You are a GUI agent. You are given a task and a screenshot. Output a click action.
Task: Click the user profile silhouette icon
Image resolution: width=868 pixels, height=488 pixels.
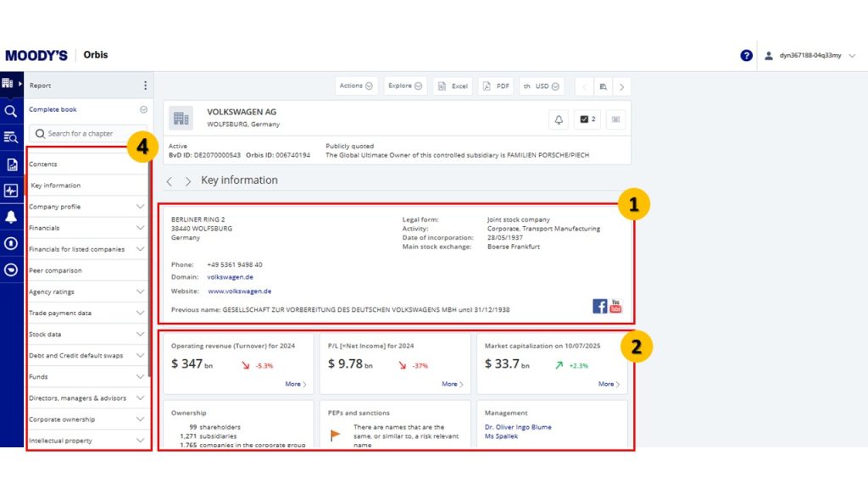pos(768,55)
